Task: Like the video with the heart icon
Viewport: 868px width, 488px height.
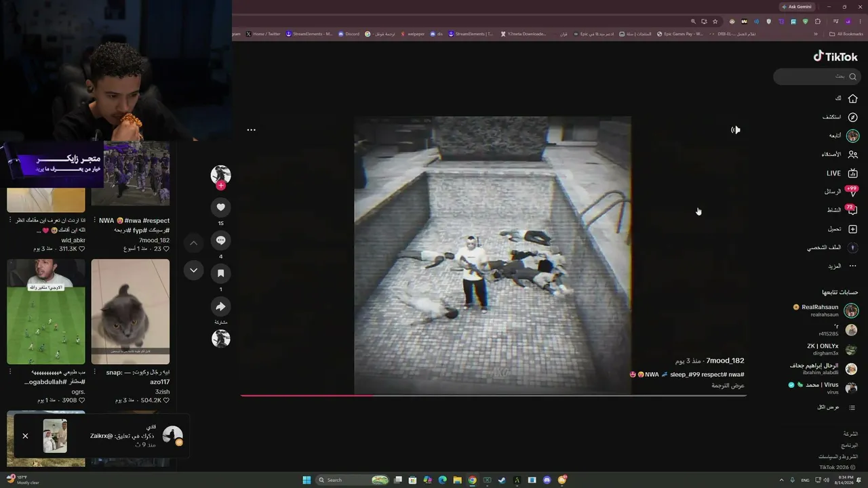Action: coord(220,207)
